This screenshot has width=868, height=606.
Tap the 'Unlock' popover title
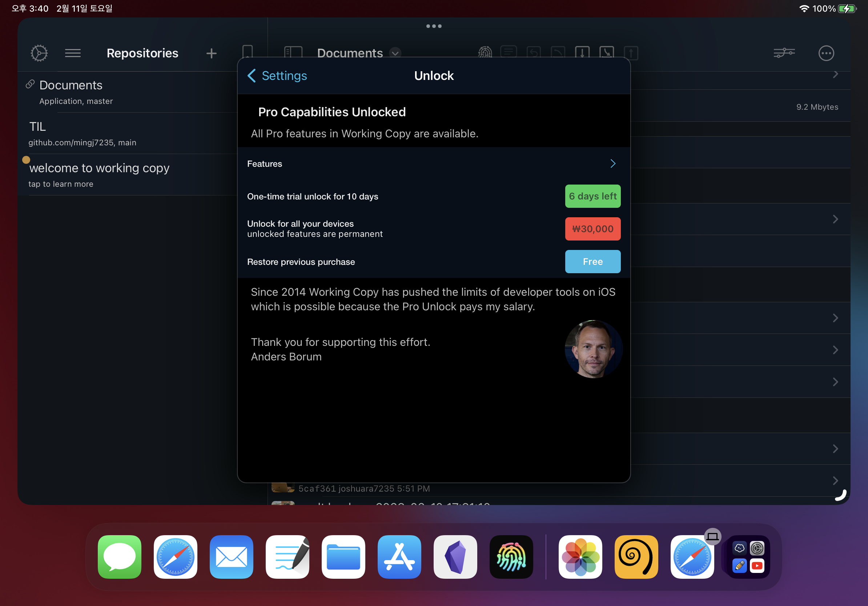pyautogui.click(x=434, y=76)
